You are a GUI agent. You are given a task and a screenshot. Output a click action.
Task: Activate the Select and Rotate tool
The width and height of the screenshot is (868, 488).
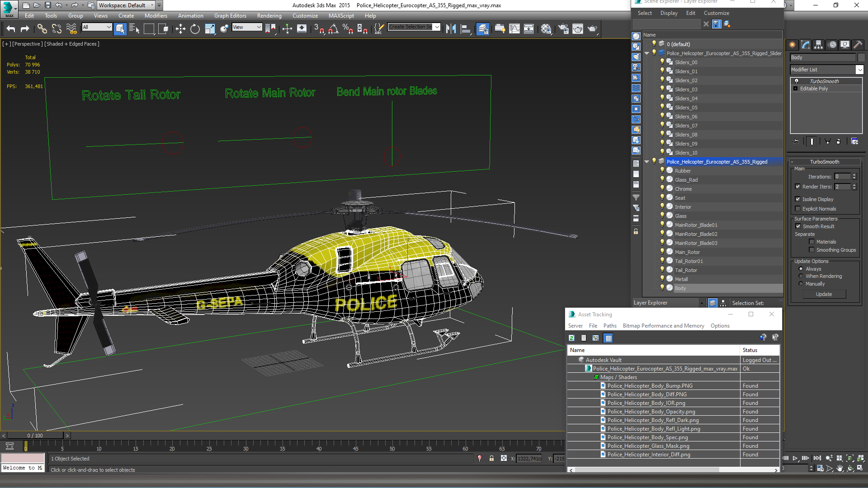(x=195, y=29)
